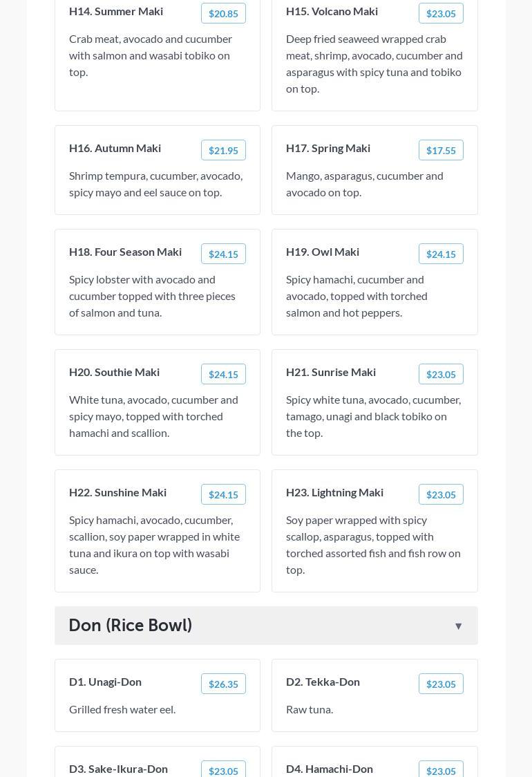Add Unagi-Don via its $26.35 price

pyautogui.click(x=223, y=684)
